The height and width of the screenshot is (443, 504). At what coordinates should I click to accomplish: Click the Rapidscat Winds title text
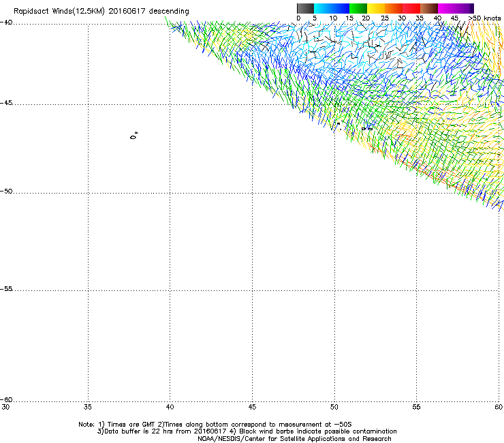(101, 12)
